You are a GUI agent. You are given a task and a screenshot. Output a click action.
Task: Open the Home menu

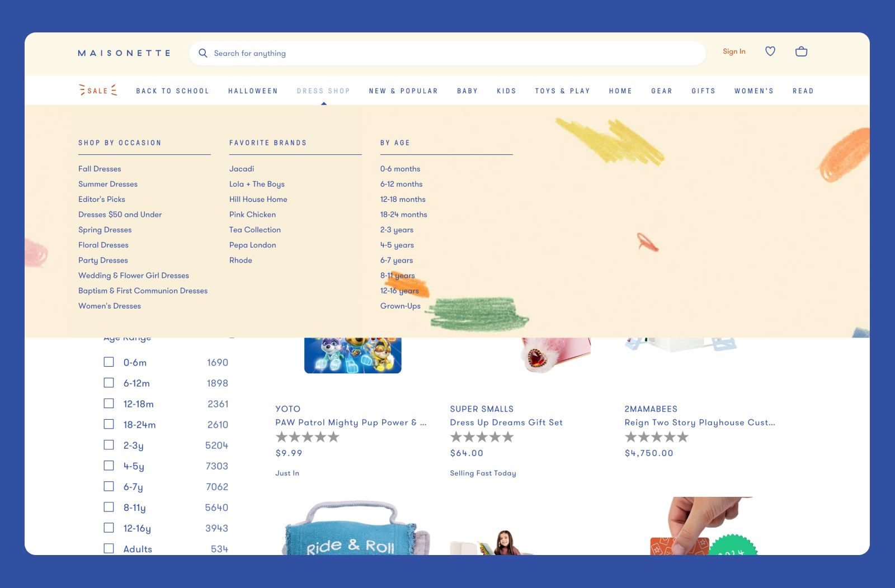[620, 91]
